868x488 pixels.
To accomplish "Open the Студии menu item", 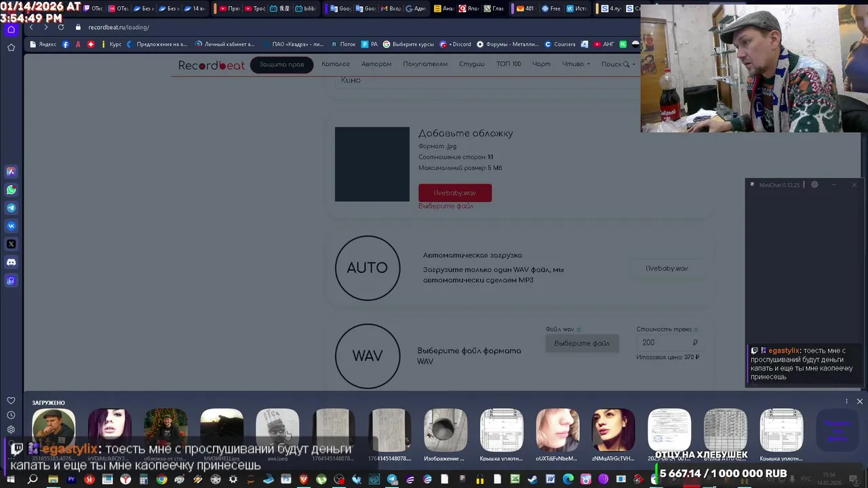I will (x=471, y=64).
